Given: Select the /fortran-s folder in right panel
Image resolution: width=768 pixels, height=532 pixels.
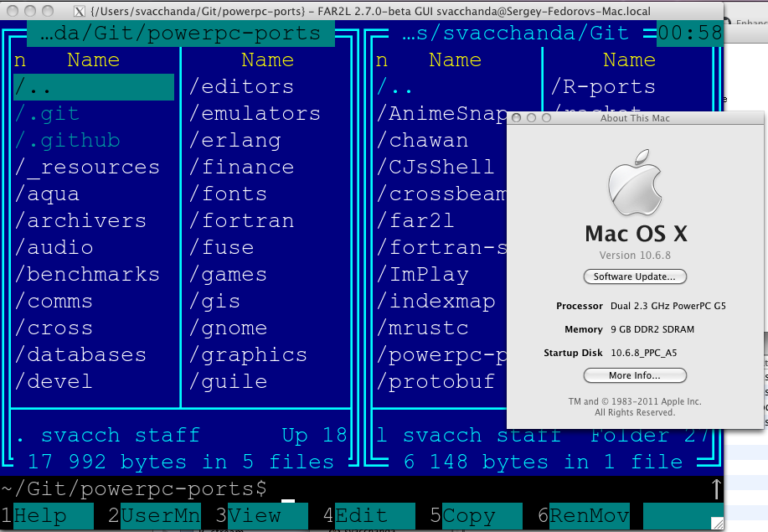Looking at the screenshot, I should [x=441, y=248].
